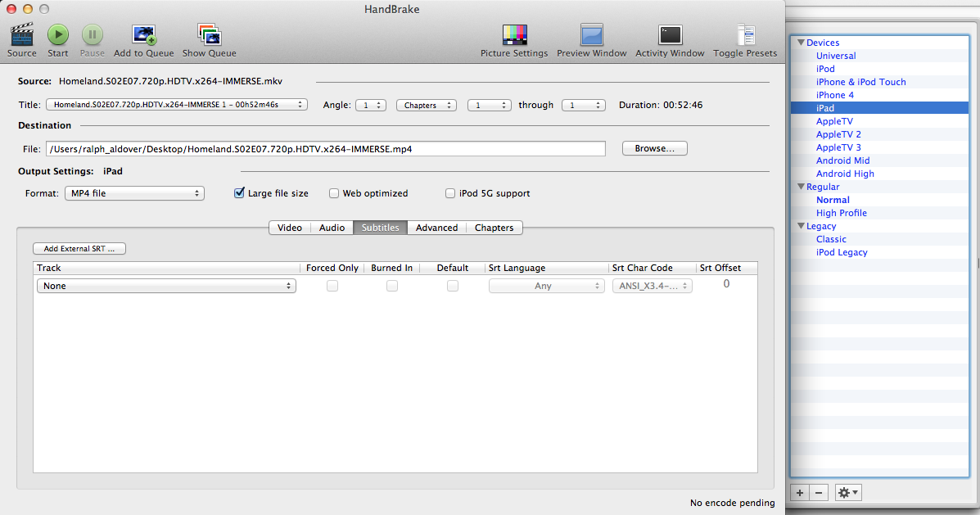Open the Chapters range type dropdown
Image resolution: width=980 pixels, height=515 pixels.
coord(427,106)
